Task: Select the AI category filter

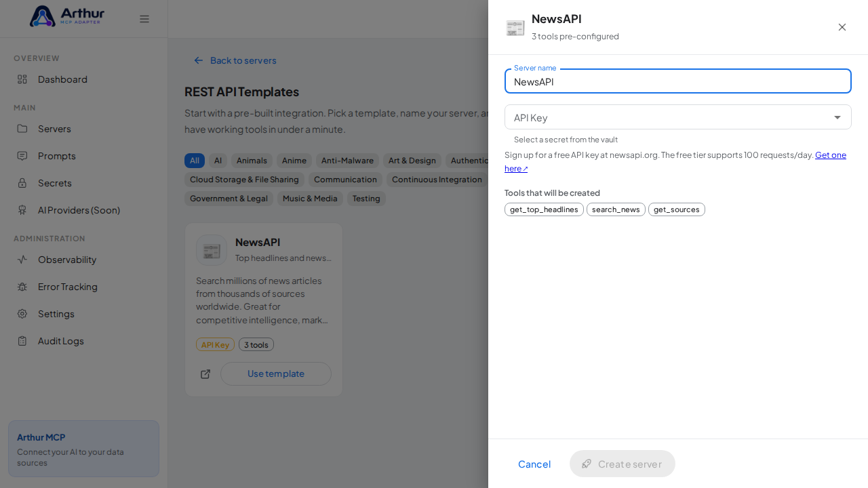Action: [218, 161]
